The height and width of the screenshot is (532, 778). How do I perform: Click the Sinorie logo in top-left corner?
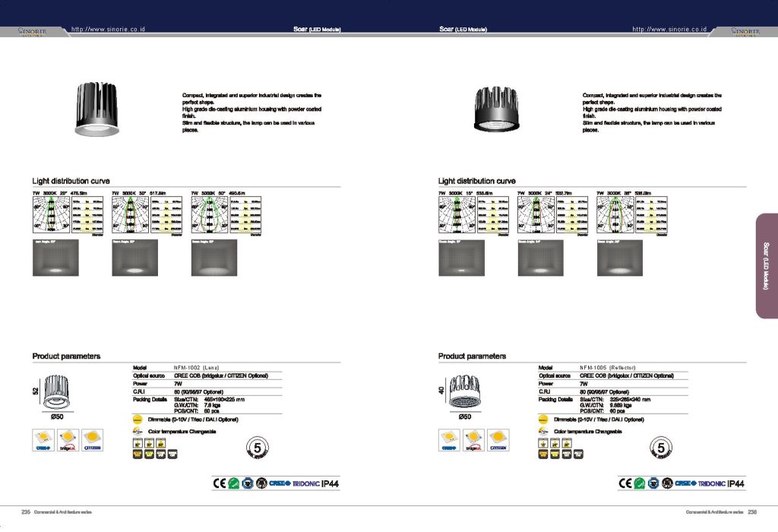tap(33, 30)
